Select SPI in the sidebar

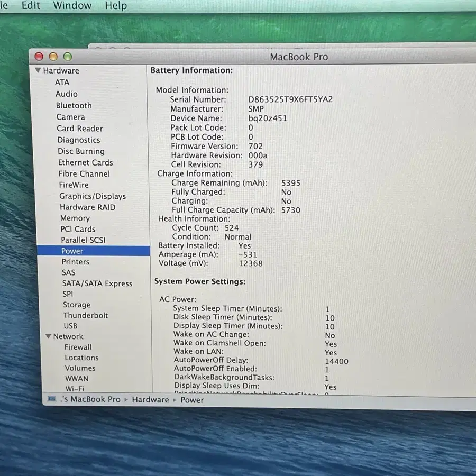pos(68,294)
